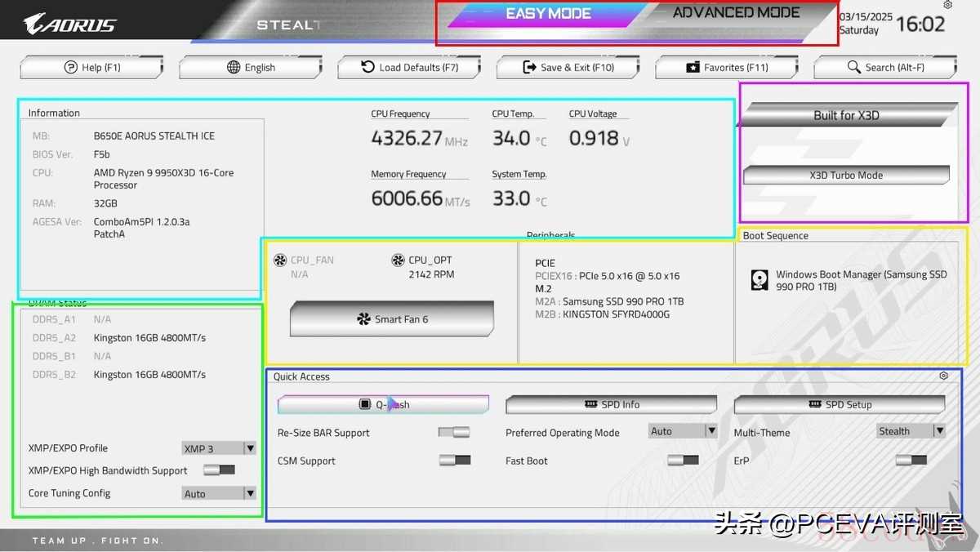The height and width of the screenshot is (552, 980).
Task: Open SPD Setup button
Action: click(840, 404)
